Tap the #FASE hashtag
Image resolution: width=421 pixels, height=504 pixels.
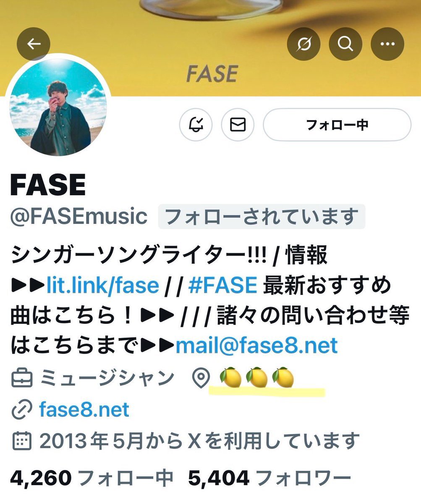[222, 286]
